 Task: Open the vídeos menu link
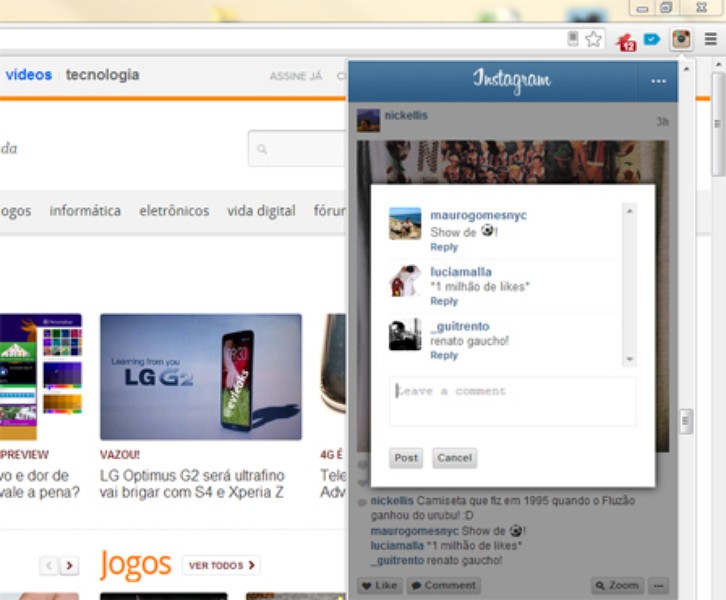pos(29,75)
